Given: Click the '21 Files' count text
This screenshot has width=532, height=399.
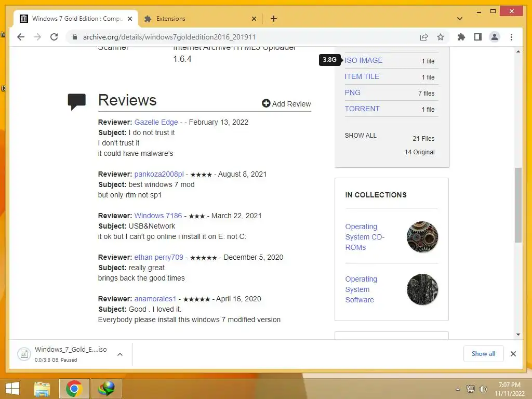Looking at the screenshot, I should pos(423,138).
